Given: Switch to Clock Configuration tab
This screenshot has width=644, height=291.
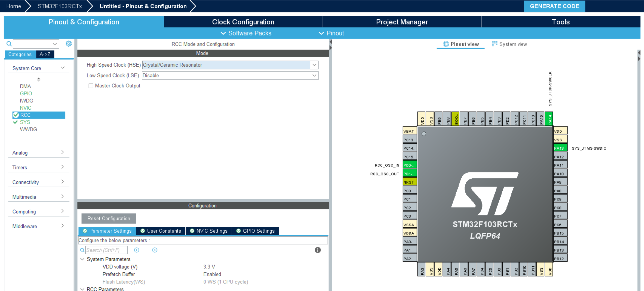Looking at the screenshot, I should click(x=243, y=22).
